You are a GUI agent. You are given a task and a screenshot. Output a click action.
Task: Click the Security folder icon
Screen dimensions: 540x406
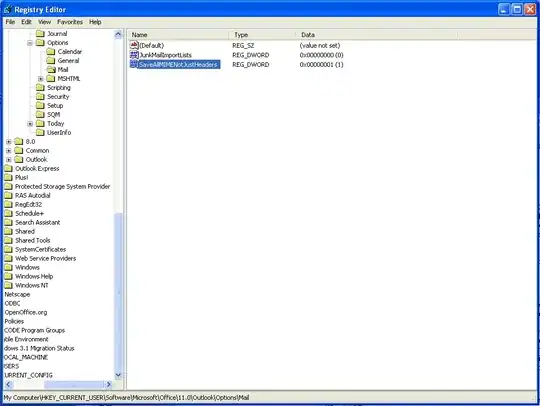click(x=40, y=96)
